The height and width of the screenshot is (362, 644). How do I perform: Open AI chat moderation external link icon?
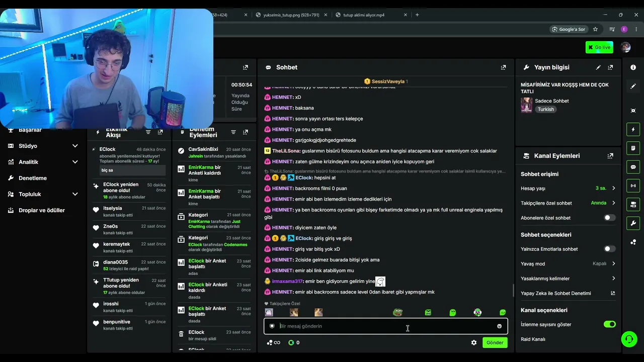(x=613, y=293)
